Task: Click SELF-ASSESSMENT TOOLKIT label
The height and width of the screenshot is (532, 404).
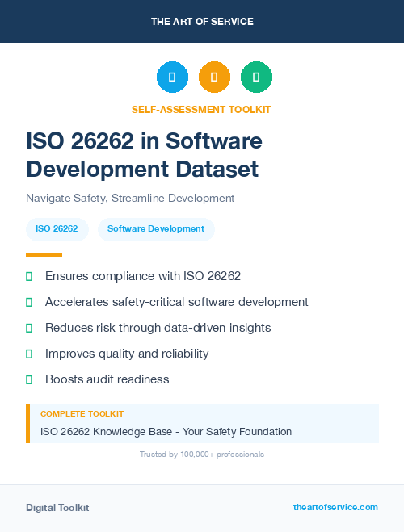Action: (x=201, y=110)
